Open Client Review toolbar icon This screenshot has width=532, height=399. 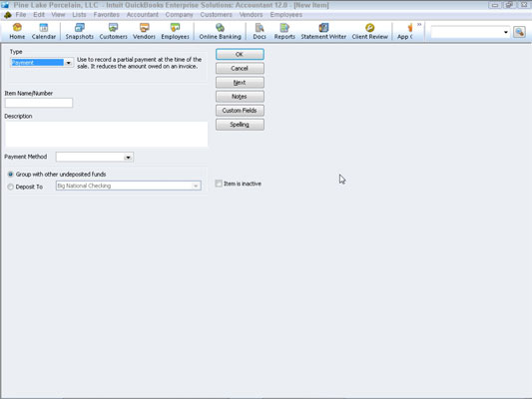tap(370, 31)
